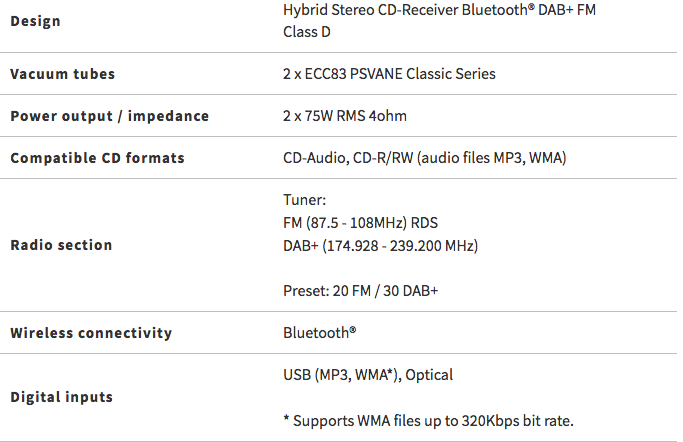
Task: Click the Design row label
Action: point(35,21)
